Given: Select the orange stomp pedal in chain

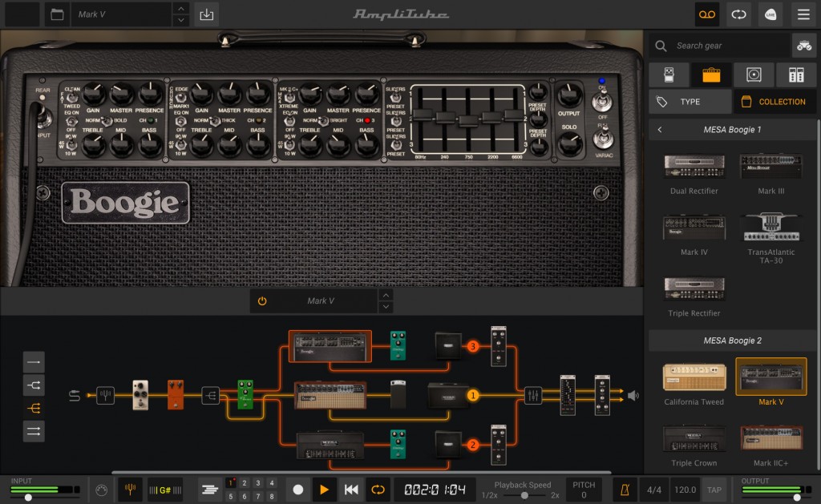Looking at the screenshot, I should point(176,394).
